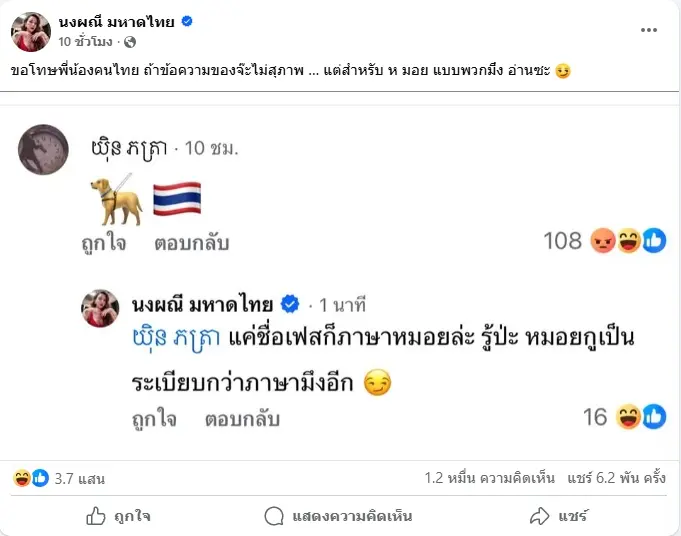
Task: Like the reply using its 'ถูกใจ' link
Action: [x=154, y=418]
